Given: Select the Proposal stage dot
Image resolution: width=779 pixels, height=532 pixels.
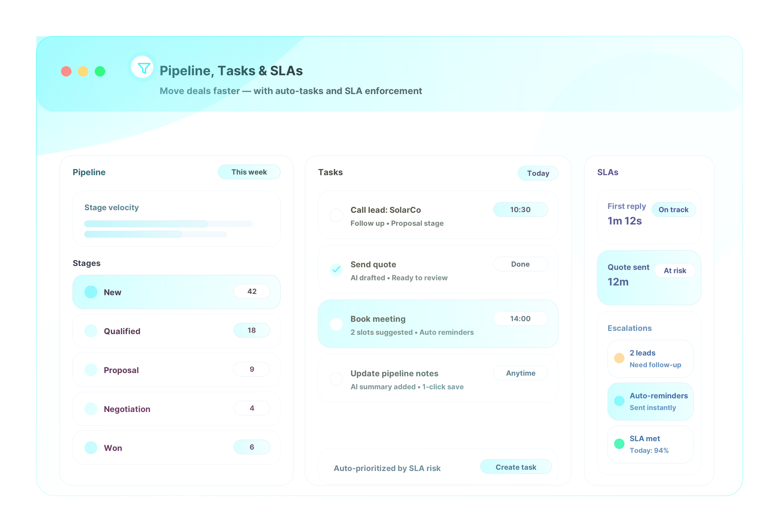Looking at the screenshot, I should pos(91,369).
